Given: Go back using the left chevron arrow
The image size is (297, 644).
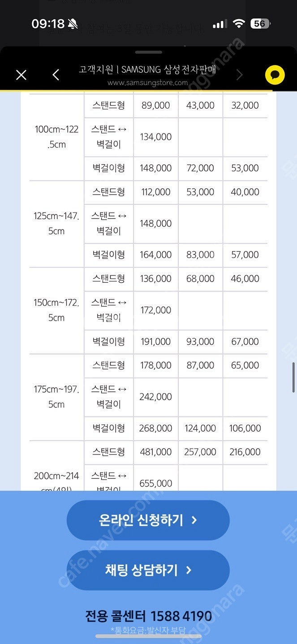Looking at the screenshot, I should click(56, 75).
